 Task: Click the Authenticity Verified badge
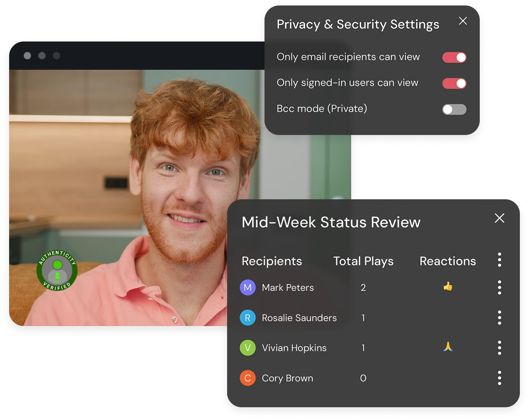pyautogui.click(x=57, y=270)
